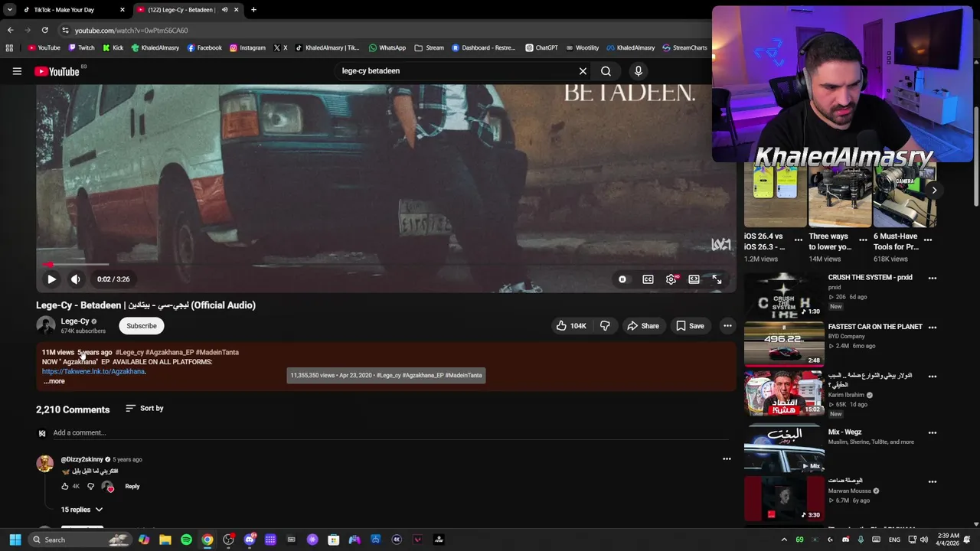
Task: Open Windows Start menu
Action: [x=15, y=540]
